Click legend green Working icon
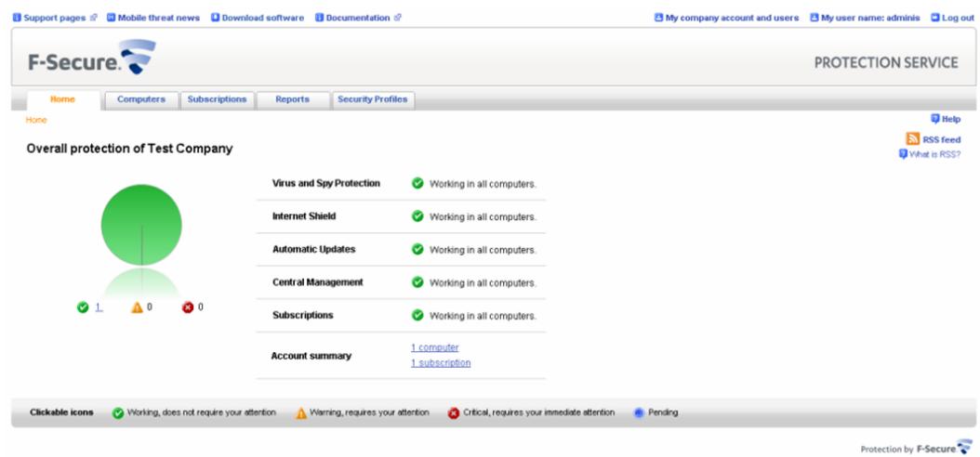Screen dimensions: 980x457 [118, 413]
